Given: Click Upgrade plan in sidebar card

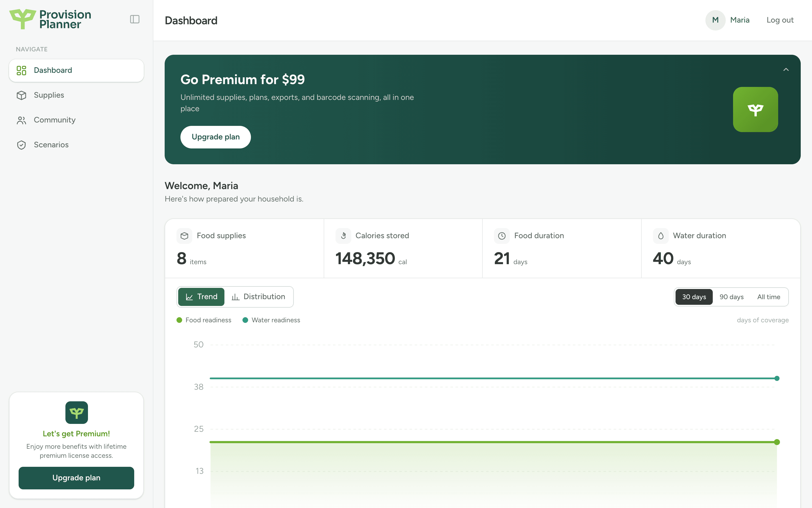Looking at the screenshot, I should pyautogui.click(x=76, y=478).
